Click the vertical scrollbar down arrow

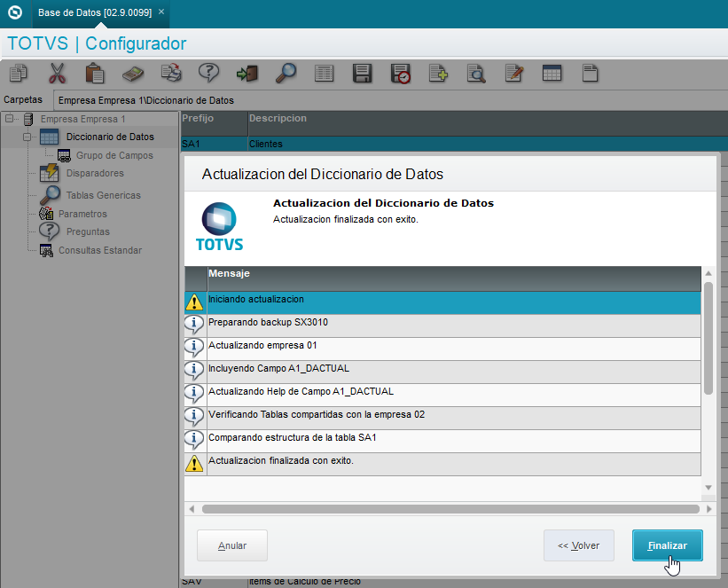pyautogui.click(x=708, y=487)
